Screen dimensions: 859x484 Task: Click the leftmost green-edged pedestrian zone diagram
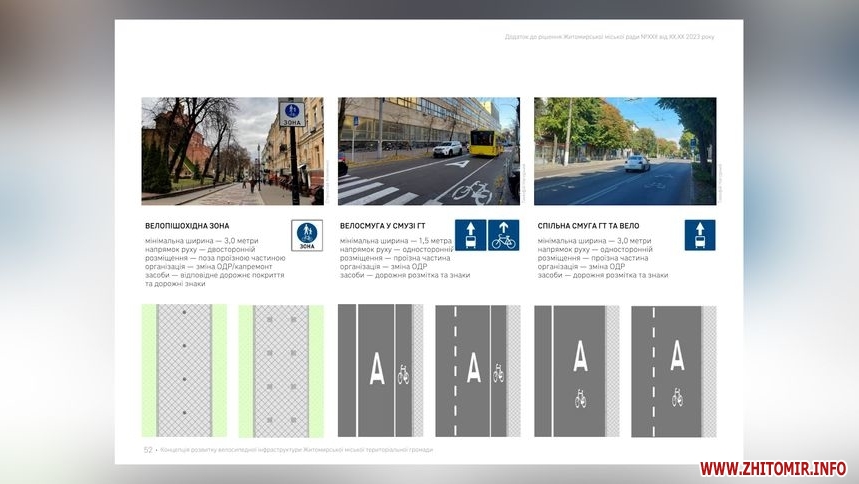[184, 371]
